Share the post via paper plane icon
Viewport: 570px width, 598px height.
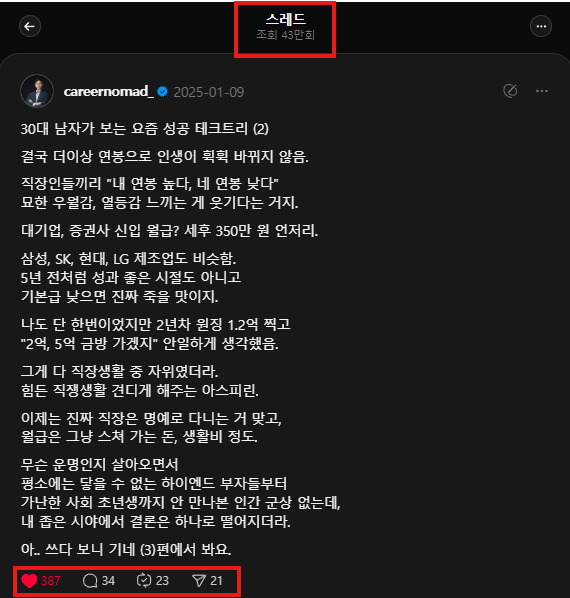[199, 581]
